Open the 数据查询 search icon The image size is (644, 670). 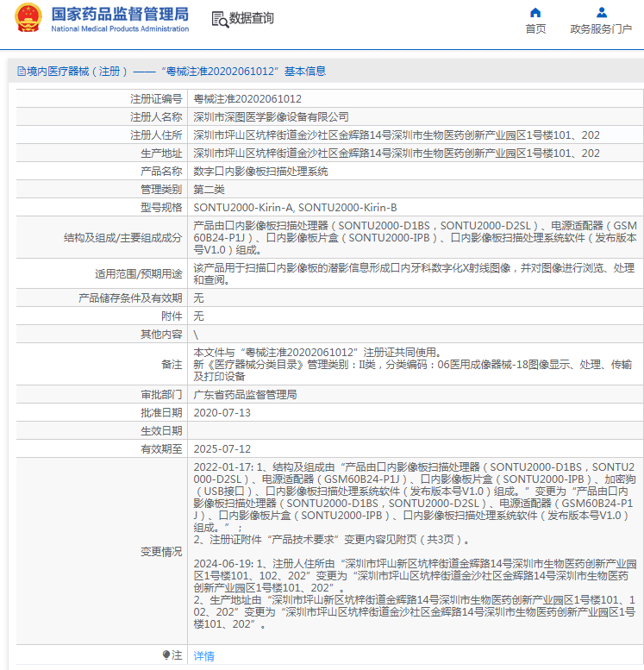[220, 19]
